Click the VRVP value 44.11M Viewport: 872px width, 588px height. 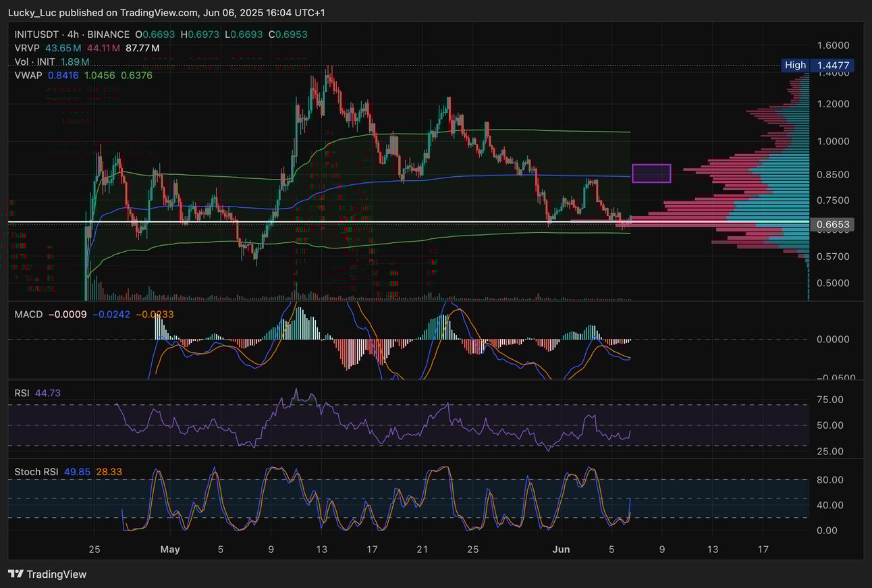103,48
